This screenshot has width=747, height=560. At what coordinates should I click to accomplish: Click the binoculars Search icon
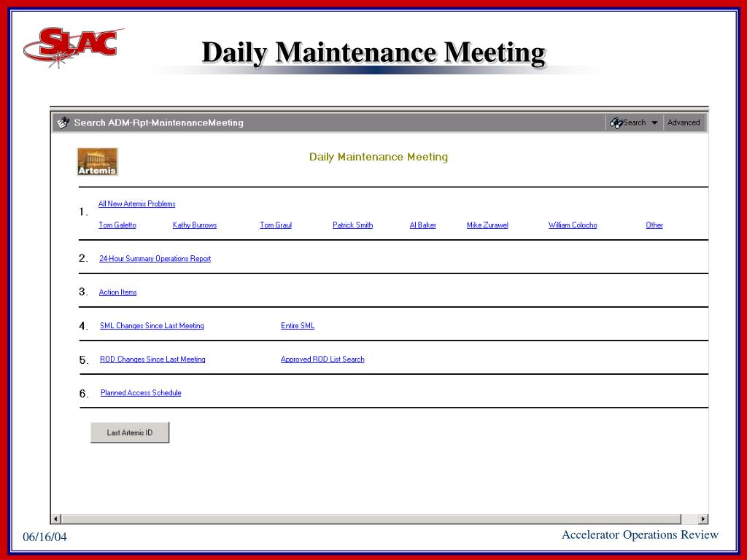click(x=616, y=122)
